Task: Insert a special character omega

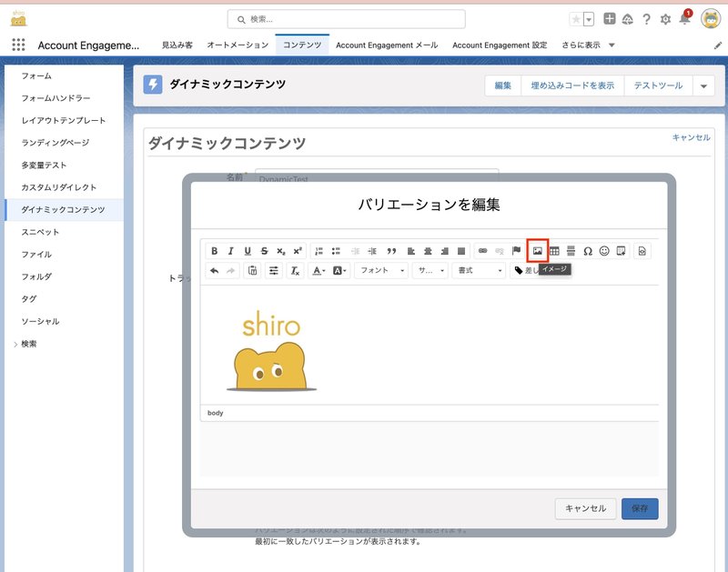Action: (588, 251)
